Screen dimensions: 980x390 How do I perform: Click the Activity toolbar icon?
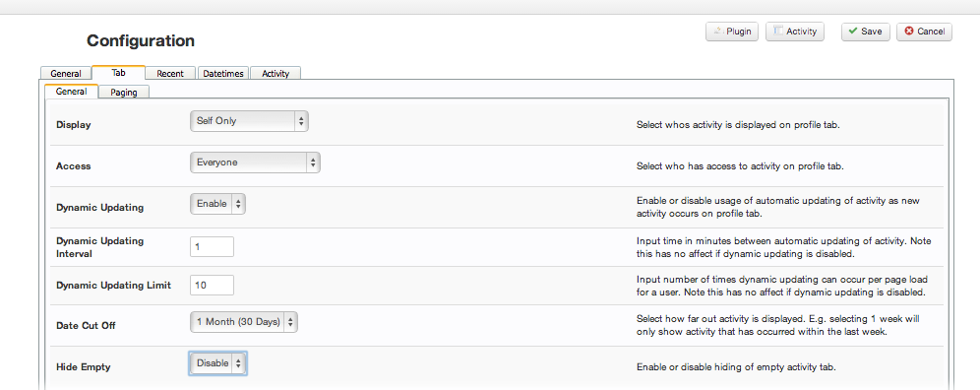click(778, 31)
